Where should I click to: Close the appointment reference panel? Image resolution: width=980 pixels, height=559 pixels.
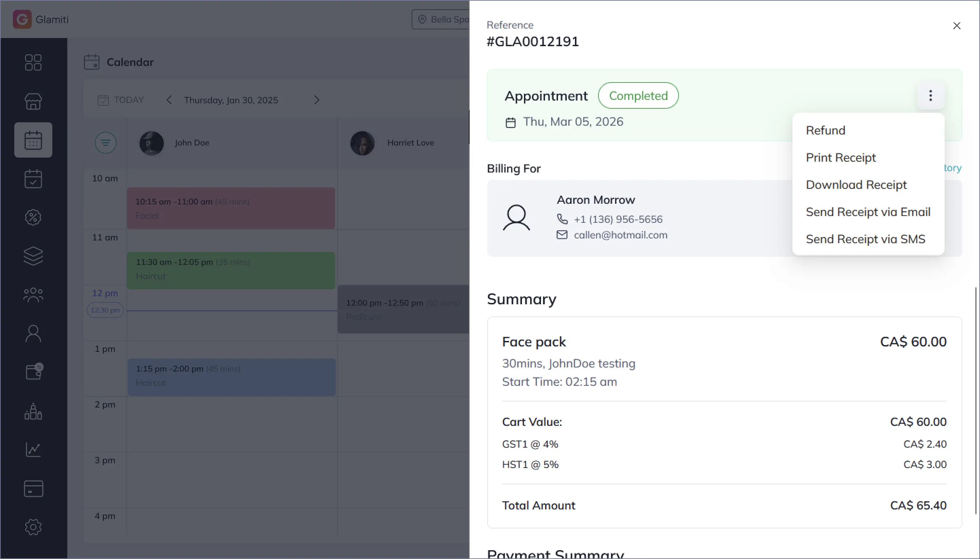coord(956,26)
